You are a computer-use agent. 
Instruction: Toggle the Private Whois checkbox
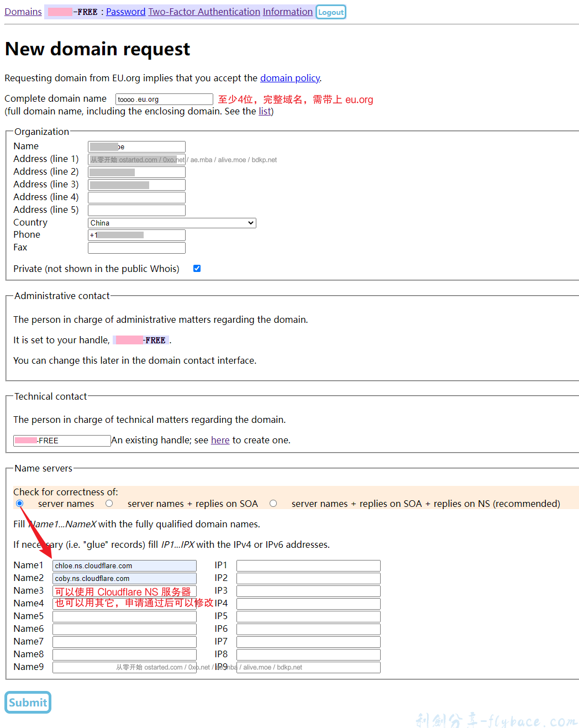pyautogui.click(x=197, y=268)
